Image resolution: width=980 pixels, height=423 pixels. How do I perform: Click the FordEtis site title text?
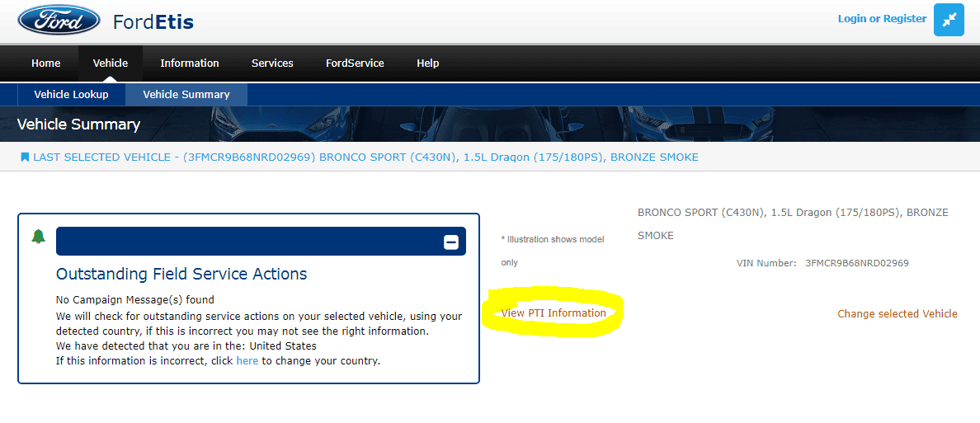tap(153, 21)
